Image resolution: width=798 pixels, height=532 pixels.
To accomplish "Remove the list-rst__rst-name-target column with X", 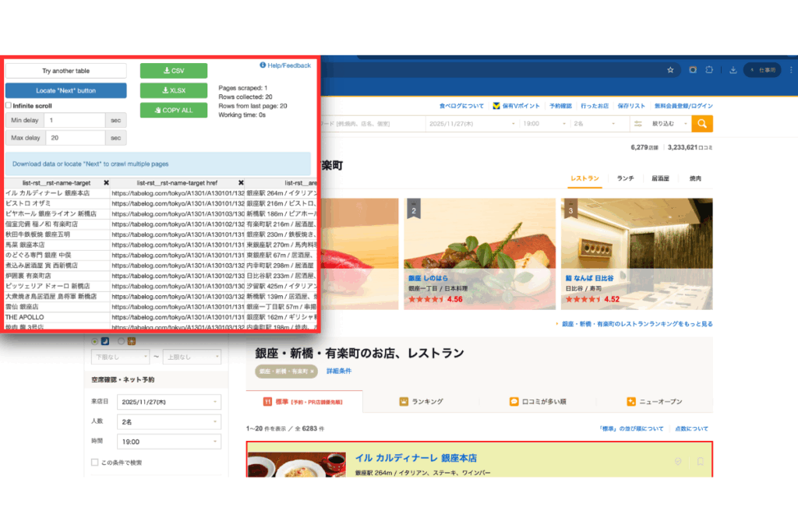I will 106,182.
